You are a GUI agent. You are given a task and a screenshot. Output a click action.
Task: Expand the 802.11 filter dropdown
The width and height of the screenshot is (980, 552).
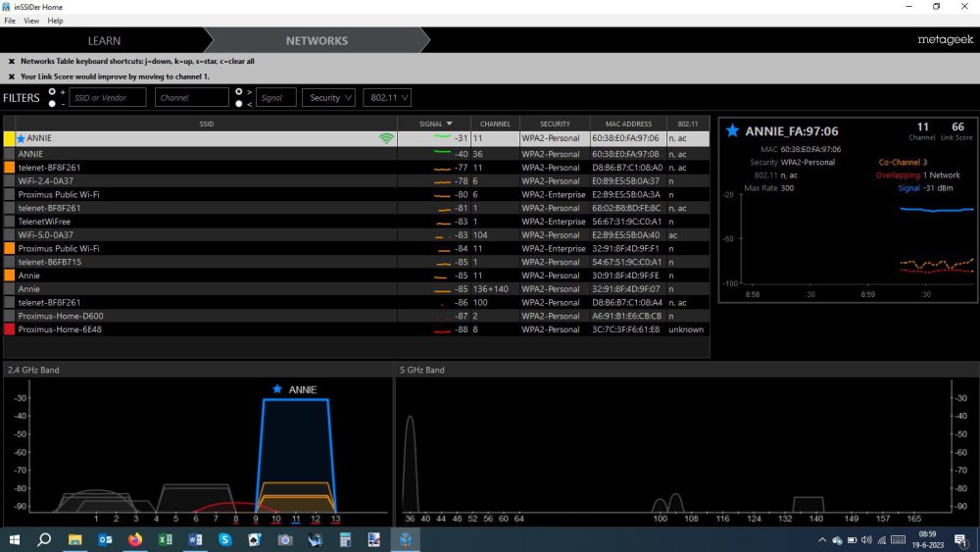tap(386, 98)
